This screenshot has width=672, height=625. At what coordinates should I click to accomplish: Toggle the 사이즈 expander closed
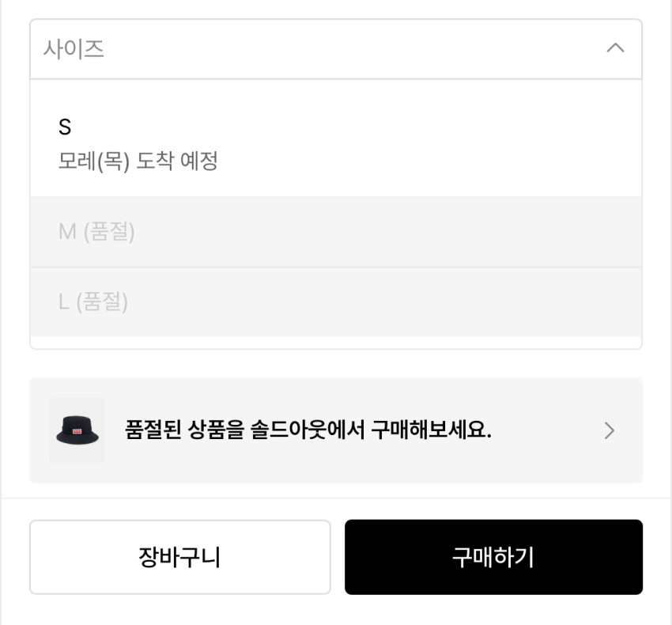(615, 48)
